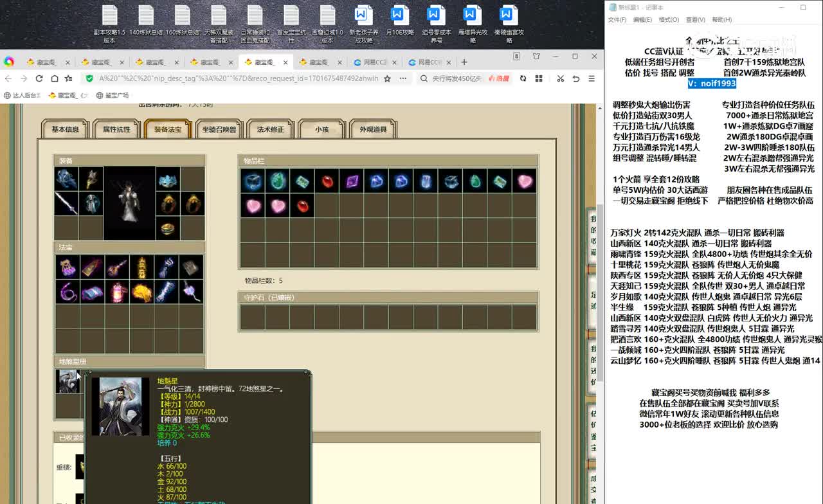Open the 小孩 tab
The image size is (823, 504).
pyautogui.click(x=321, y=129)
